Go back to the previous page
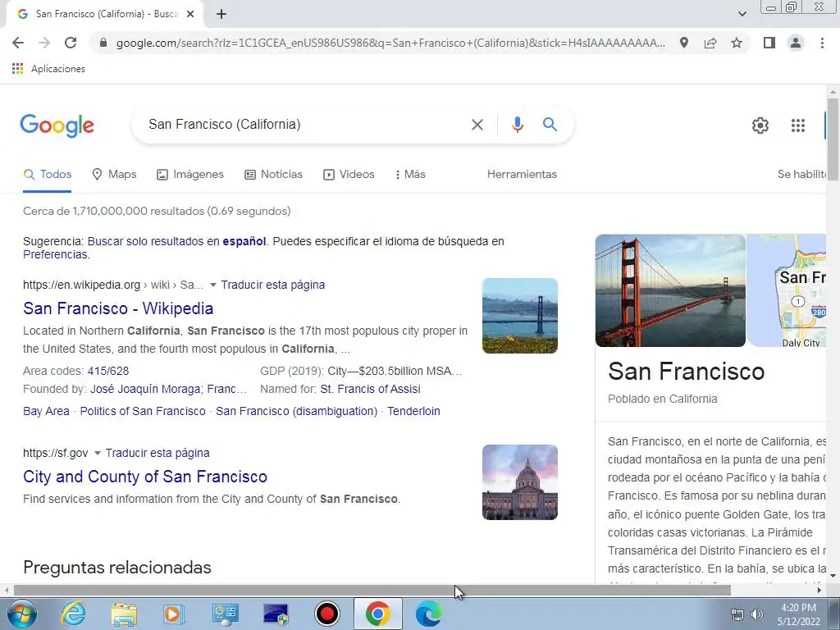 tap(18, 43)
